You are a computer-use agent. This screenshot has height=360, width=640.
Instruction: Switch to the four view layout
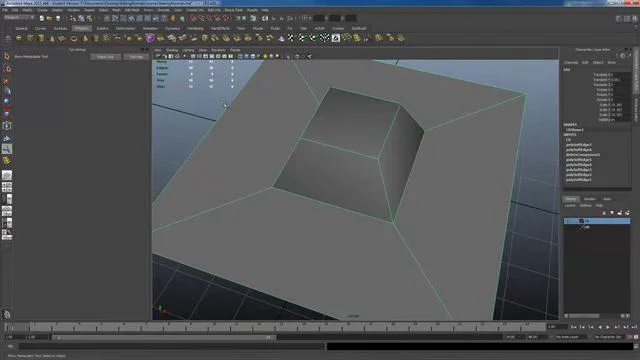click(x=7, y=187)
